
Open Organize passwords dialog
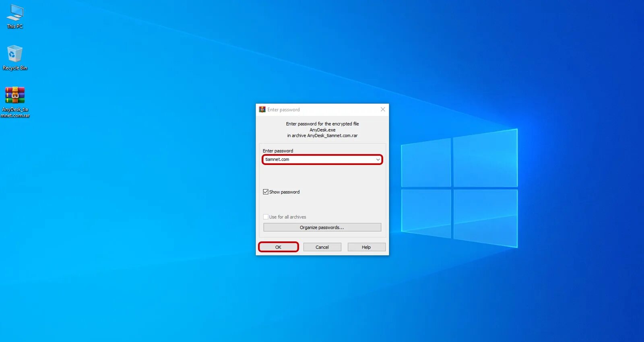tap(322, 227)
